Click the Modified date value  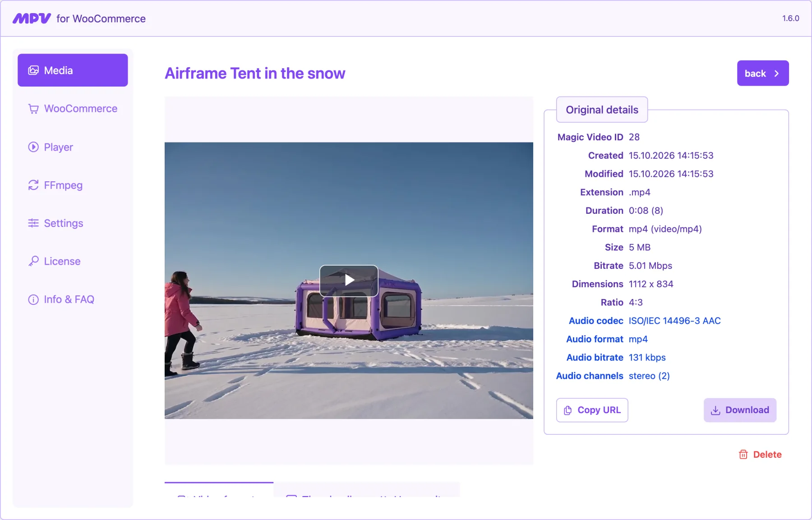[671, 174]
